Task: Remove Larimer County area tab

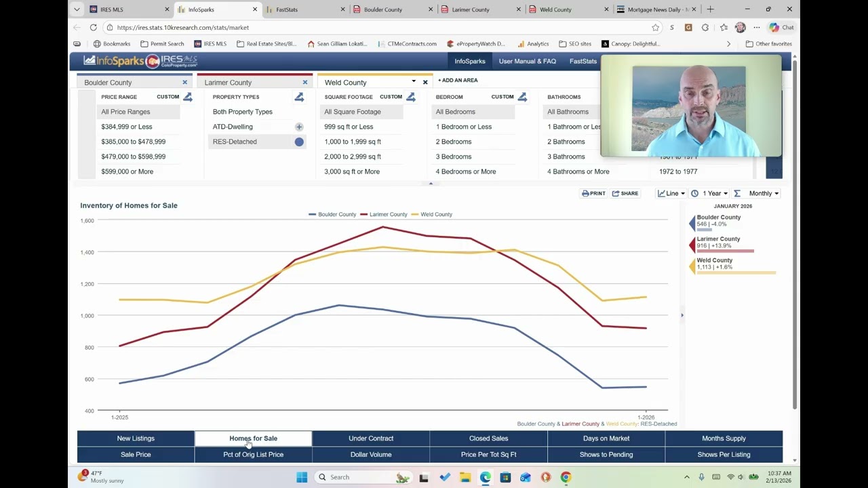Action: point(304,83)
